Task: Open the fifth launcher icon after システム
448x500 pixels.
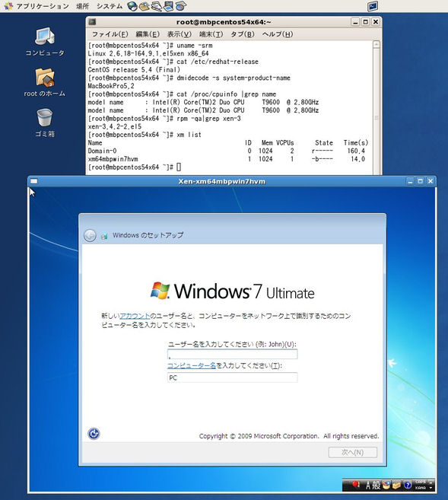Action: pyautogui.click(x=181, y=6)
